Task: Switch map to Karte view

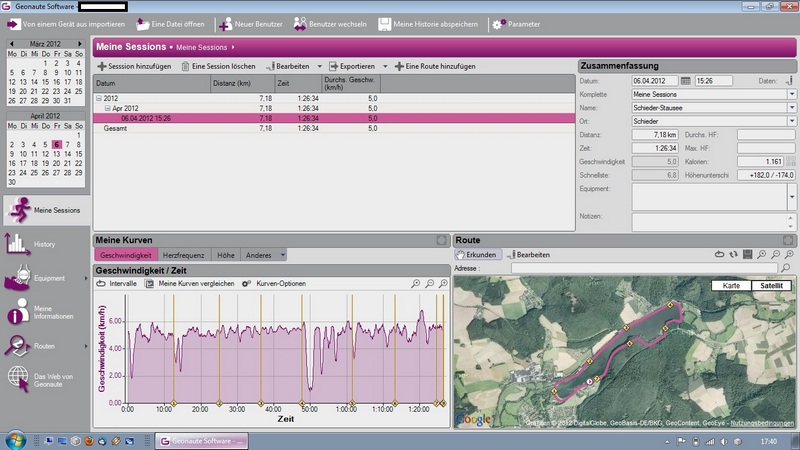Action: tap(731, 285)
